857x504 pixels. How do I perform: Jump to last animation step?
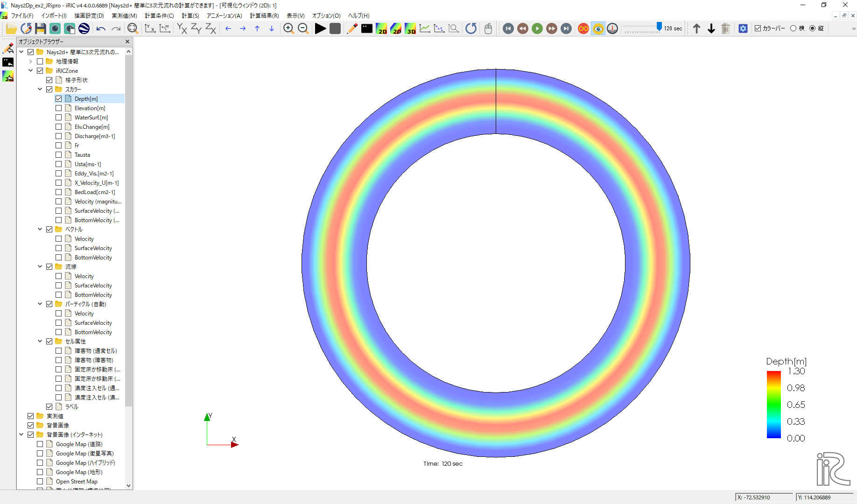point(566,28)
